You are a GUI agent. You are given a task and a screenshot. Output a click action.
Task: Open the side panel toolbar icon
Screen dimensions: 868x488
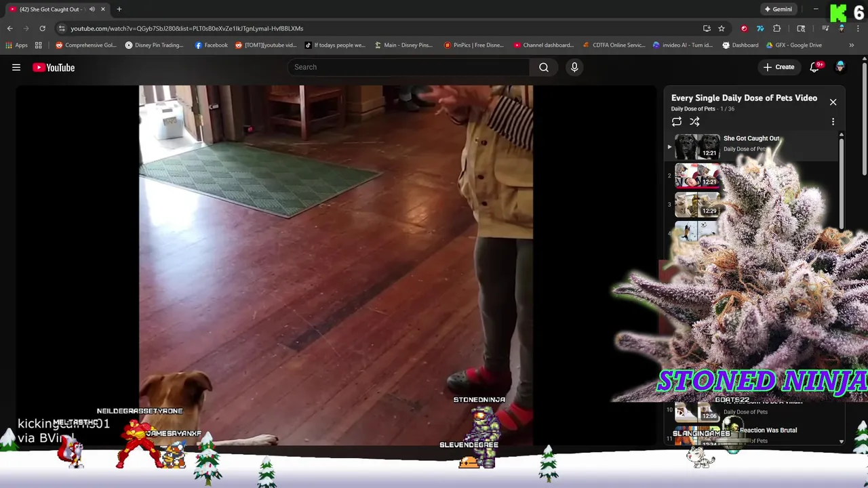coord(801,28)
